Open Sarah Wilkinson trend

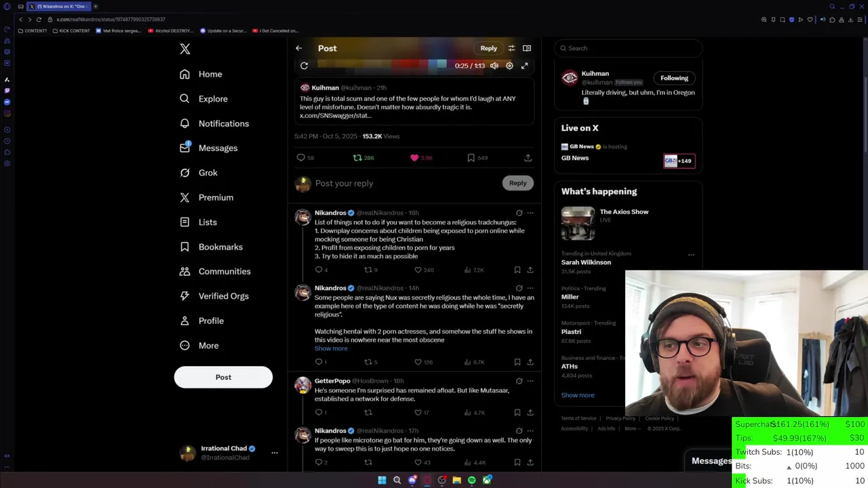[x=586, y=262]
